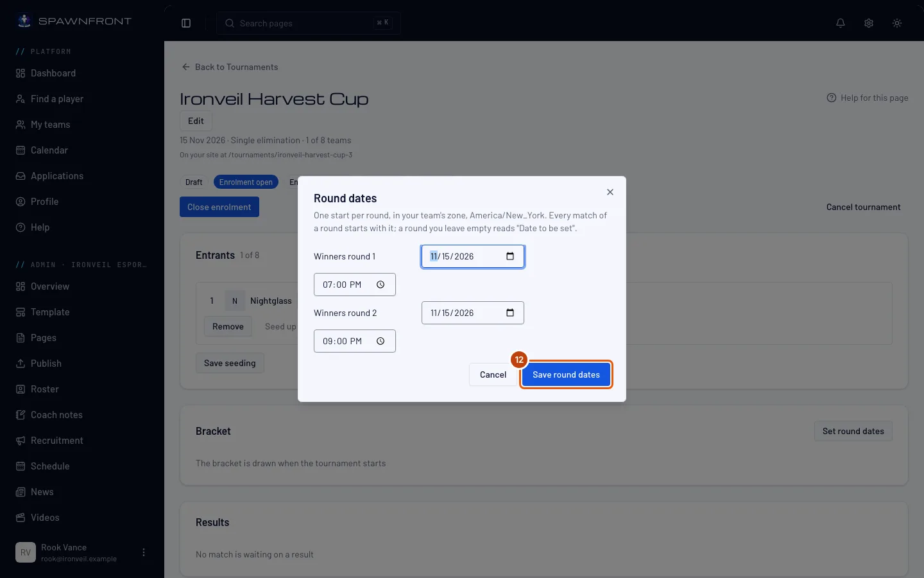
Task: Open time picker for 07:00 PM field
Action: click(x=381, y=285)
